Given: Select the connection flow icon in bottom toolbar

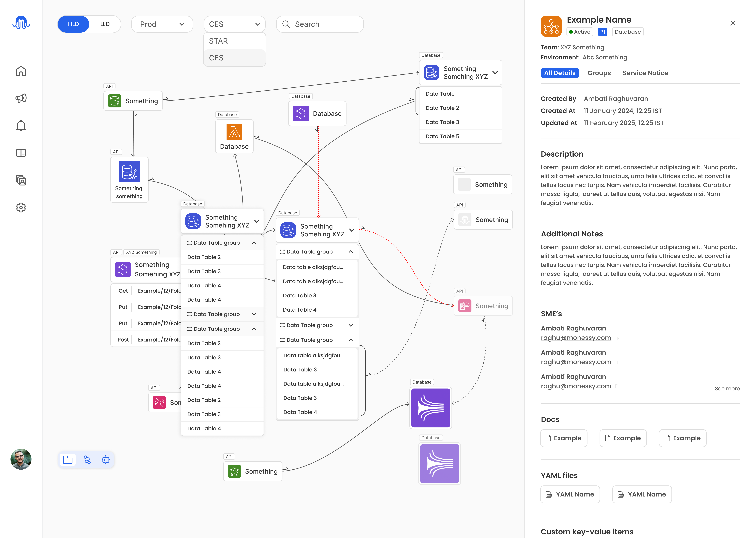Looking at the screenshot, I should (87, 460).
